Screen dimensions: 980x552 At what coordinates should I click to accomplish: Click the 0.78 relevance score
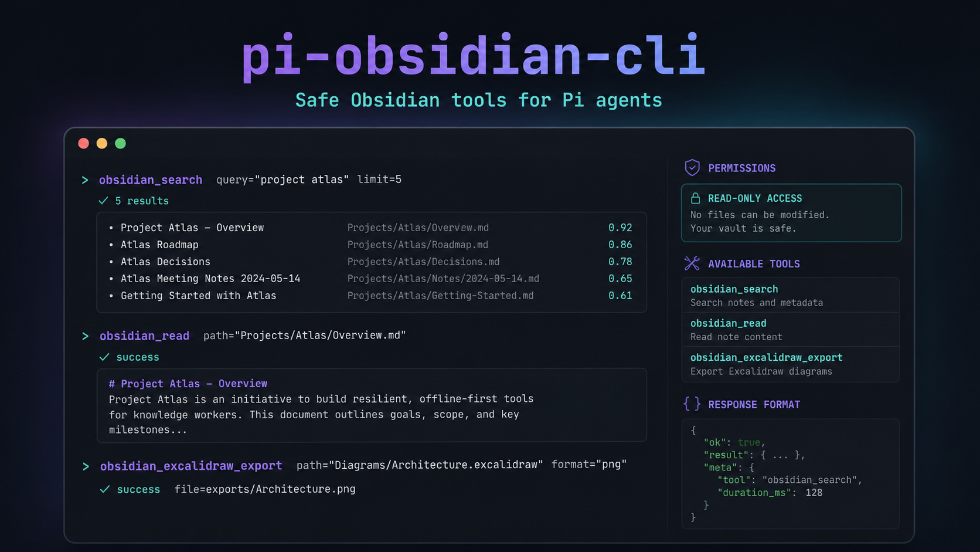tap(620, 262)
